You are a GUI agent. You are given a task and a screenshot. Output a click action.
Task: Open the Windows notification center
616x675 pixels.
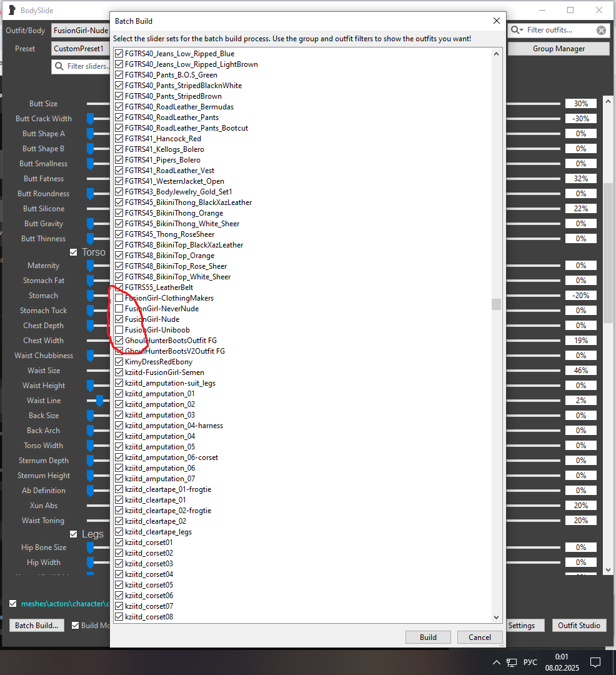tap(595, 662)
